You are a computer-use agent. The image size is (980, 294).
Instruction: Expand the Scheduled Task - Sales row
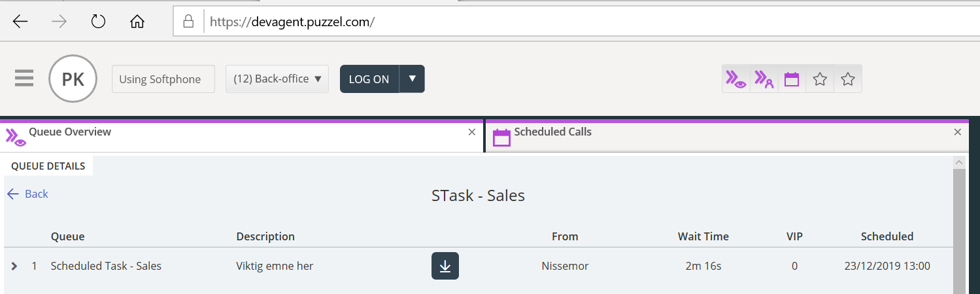14,266
